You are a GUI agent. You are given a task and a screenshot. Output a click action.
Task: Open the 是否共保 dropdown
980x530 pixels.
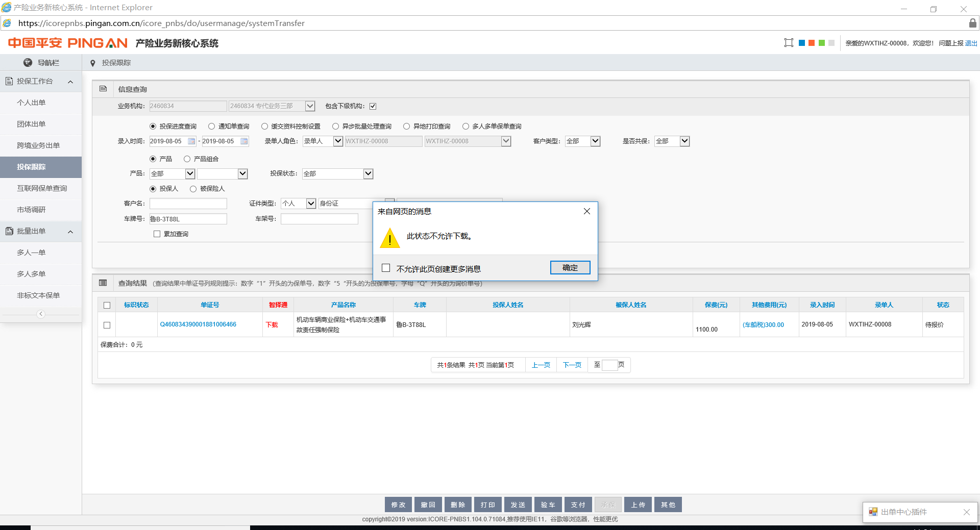(x=684, y=141)
